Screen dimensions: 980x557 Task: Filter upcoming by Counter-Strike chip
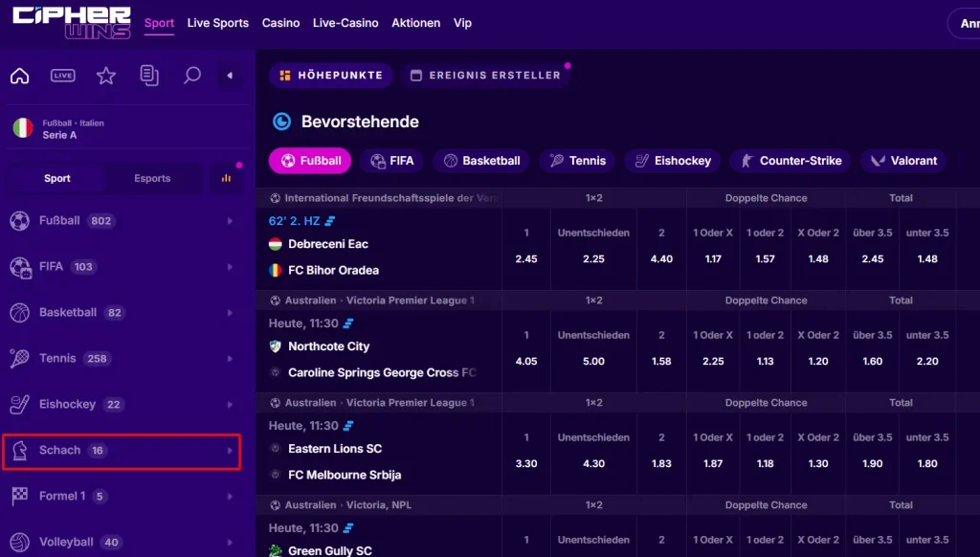pos(791,161)
